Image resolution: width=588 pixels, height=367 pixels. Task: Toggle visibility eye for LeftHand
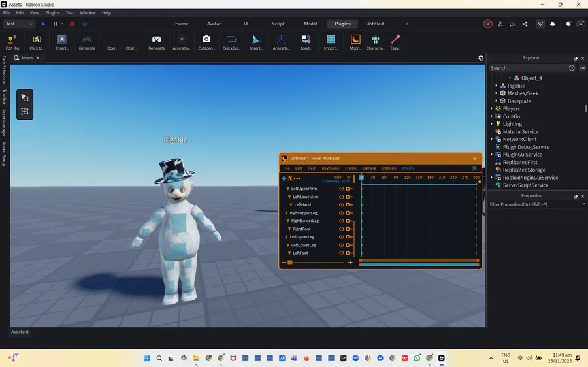click(342, 204)
